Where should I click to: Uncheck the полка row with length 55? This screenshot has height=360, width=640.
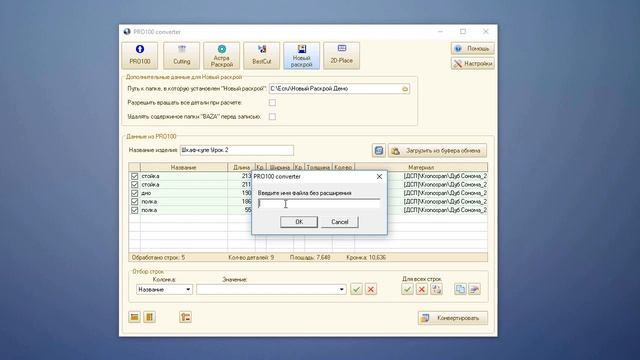134,210
